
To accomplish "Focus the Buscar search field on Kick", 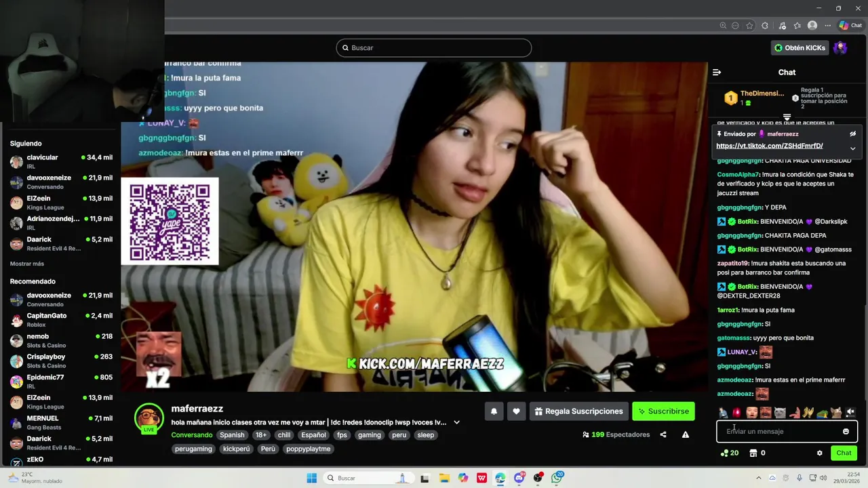I will pyautogui.click(x=433, y=47).
